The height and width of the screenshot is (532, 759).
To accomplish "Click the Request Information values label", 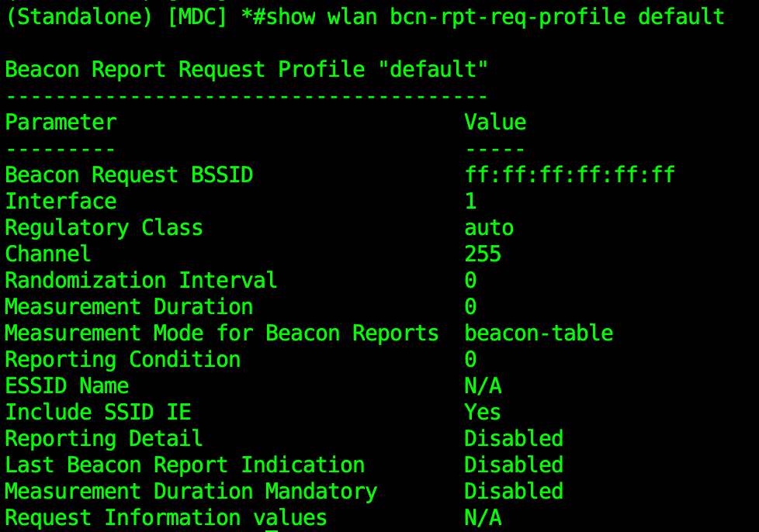I will click(x=166, y=518).
